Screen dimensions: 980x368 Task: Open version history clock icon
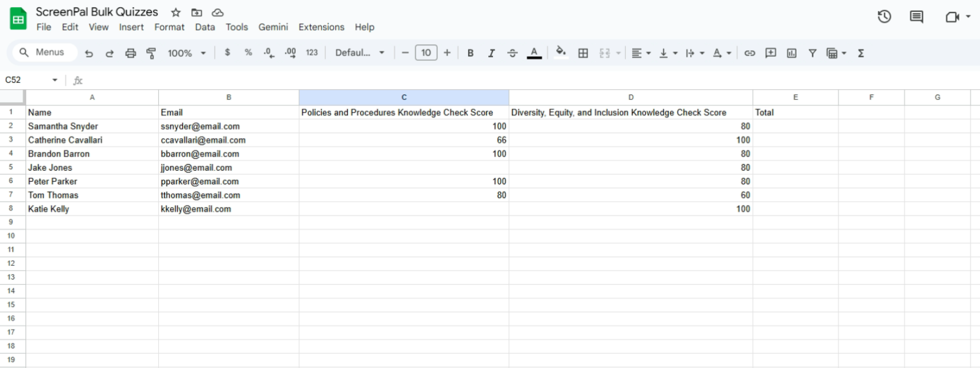click(884, 17)
